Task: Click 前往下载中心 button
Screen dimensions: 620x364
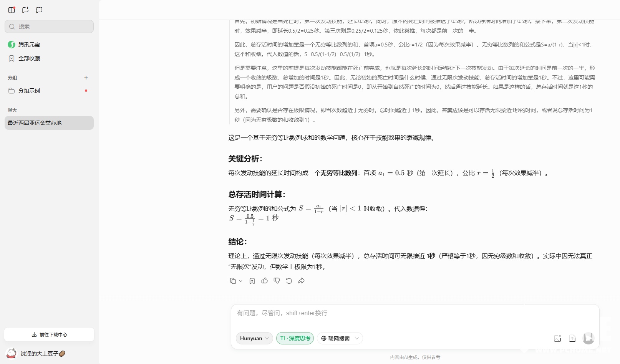Action: [49, 334]
